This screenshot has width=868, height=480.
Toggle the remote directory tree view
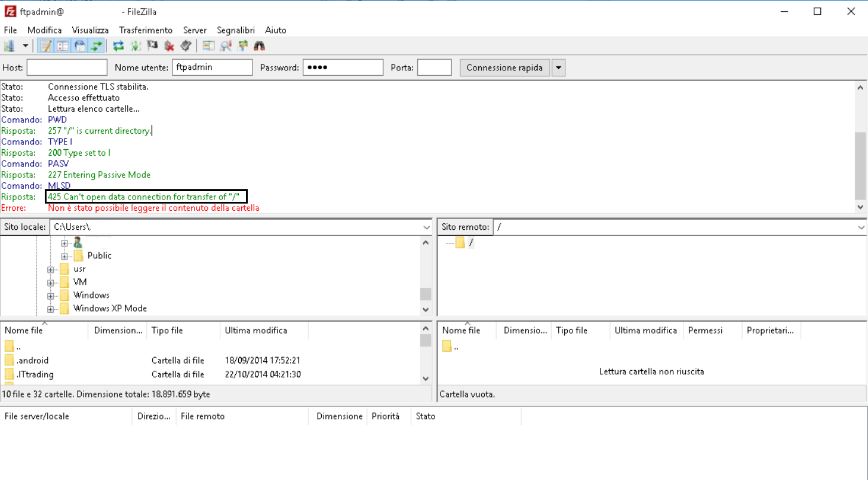(79, 46)
